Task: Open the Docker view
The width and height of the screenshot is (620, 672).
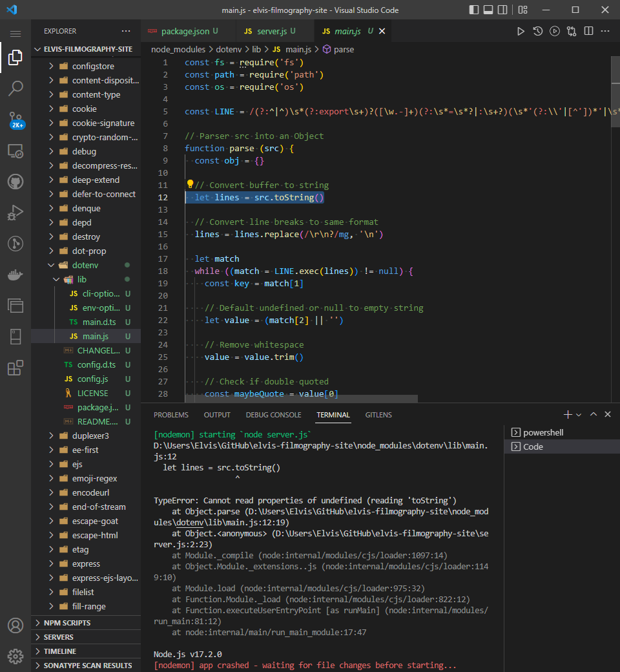Action: (15, 275)
